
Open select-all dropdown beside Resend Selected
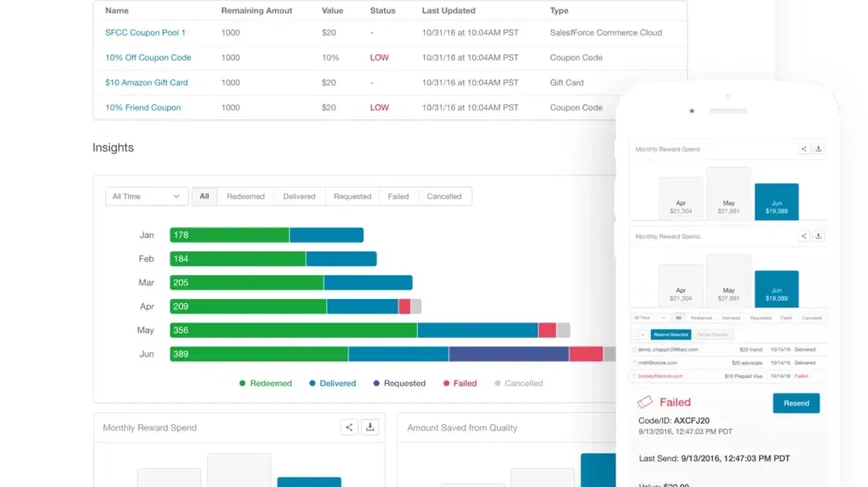tap(639, 335)
